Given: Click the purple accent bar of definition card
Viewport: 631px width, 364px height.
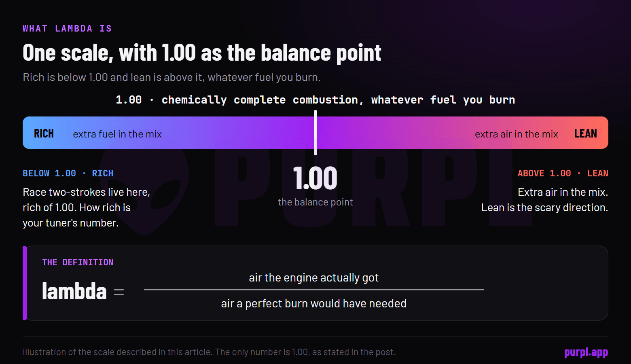Looking at the screenshot, I should click(x=25, y=283).
